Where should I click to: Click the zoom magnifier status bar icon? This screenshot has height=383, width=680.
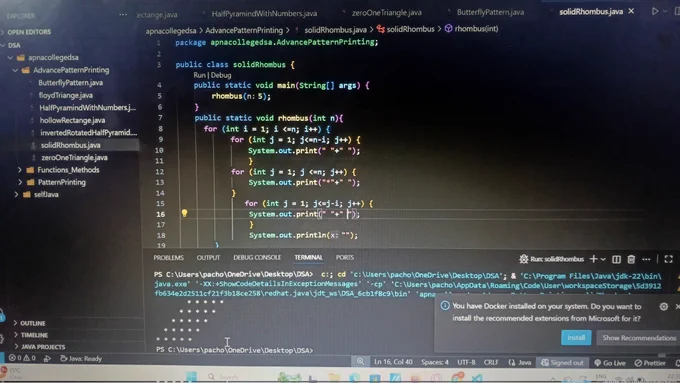point(360,362)
